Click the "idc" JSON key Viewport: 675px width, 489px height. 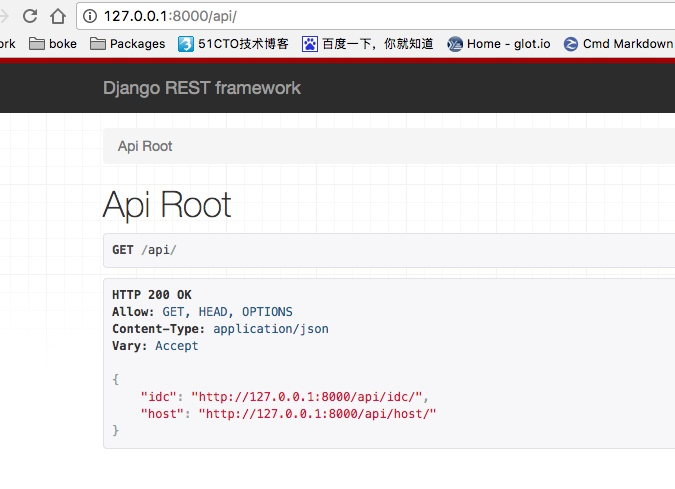tap(159, 396)
